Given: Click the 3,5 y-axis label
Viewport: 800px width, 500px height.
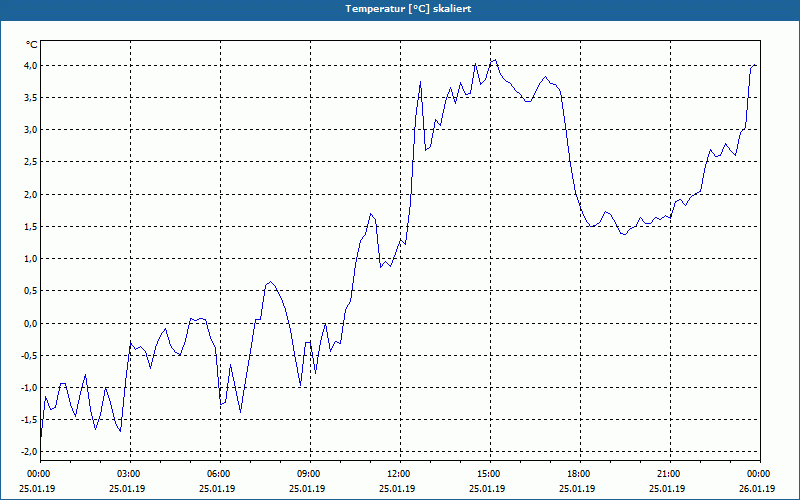Looking at the screenshot, I should 30,97.
